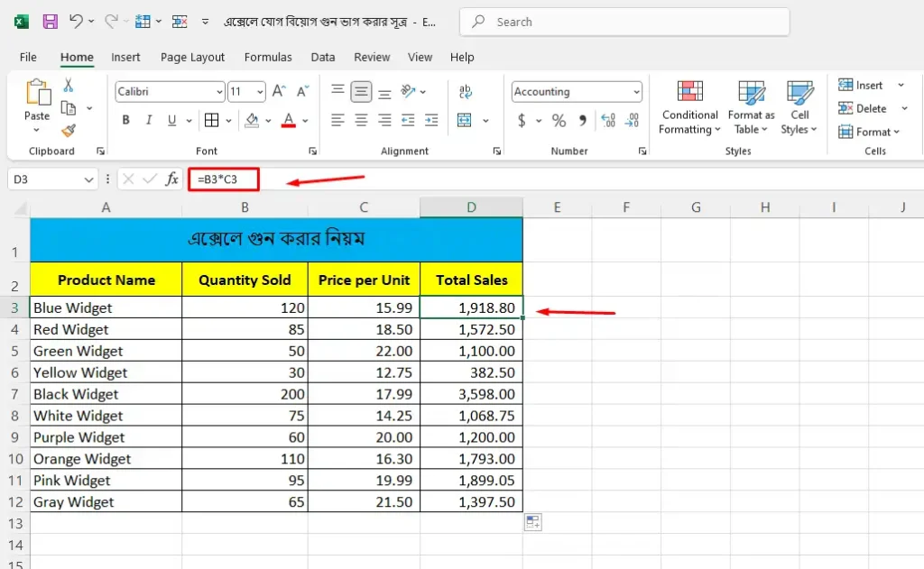924x569 pixels.
Task: Click Increase Indent icon
Action: 431,120
